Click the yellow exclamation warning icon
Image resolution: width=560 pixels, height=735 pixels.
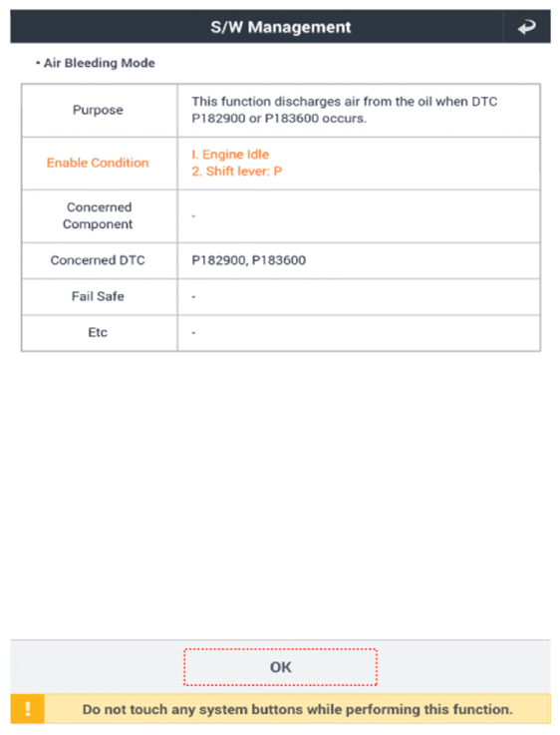[x=28, y=709]
